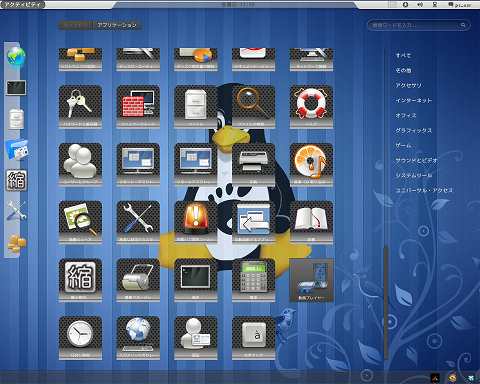Launch the calculator application
Screen dimensions: 480x384
[253, 280]
